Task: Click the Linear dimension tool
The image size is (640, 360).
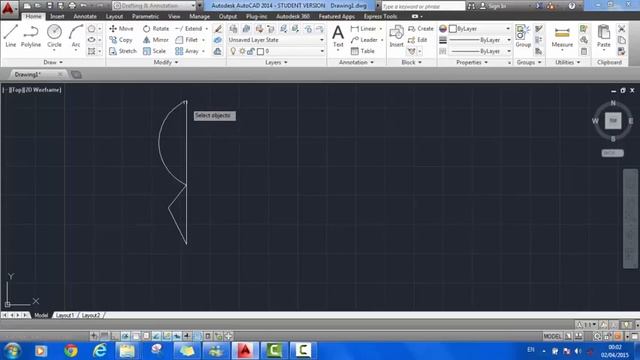Action: click(x=364, y=29)
